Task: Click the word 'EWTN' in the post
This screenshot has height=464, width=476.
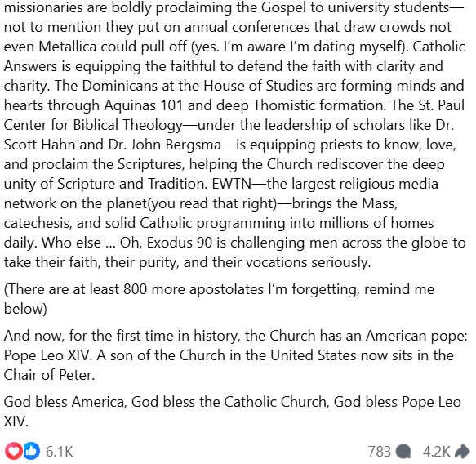Action: point(232,184)
